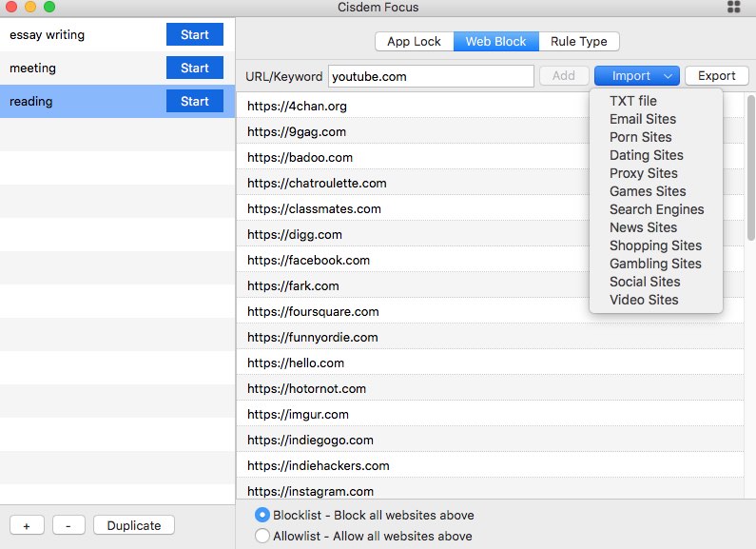
Task: Select the meeting profile
Action: pos(117,68)
